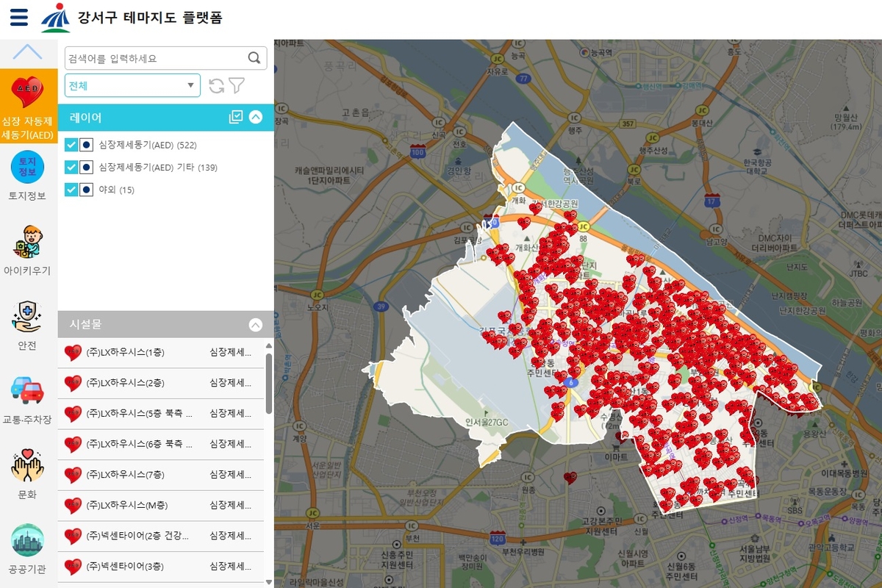Collapse the 시설물 panel
The image size is (882, 588).
tap(256, 324)
